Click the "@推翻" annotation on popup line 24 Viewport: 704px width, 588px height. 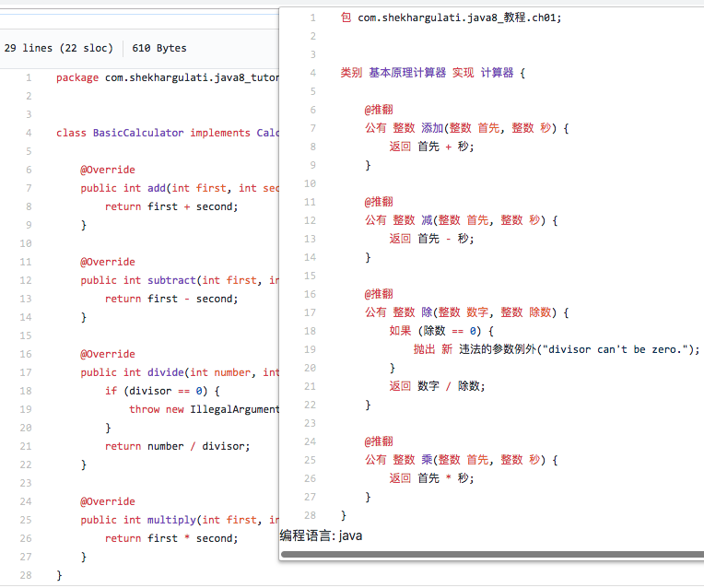[x=379, y=441]
